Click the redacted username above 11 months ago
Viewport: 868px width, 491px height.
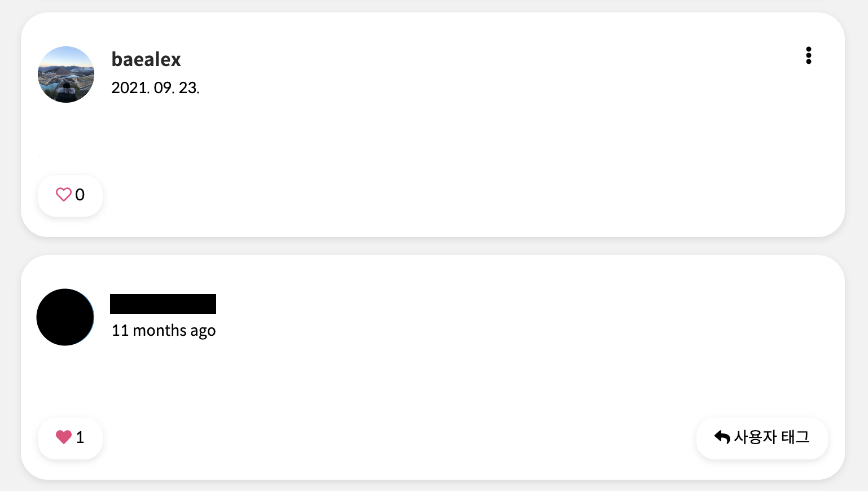(163, 304)
